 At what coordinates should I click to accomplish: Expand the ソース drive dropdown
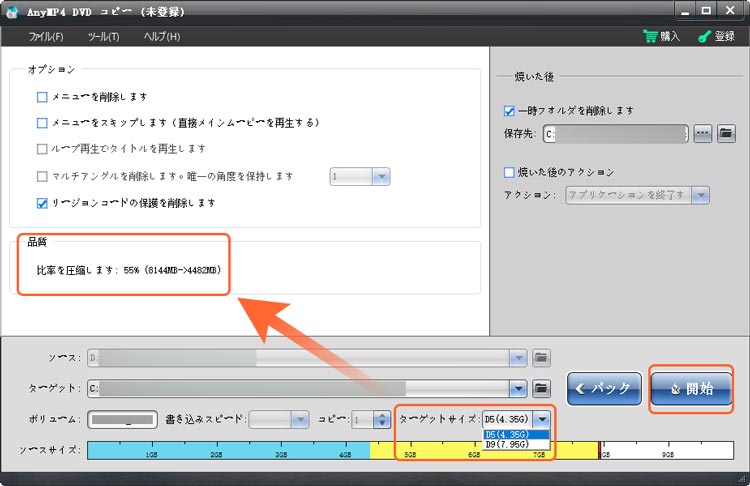pyautogui.click(x=518, y=358)
